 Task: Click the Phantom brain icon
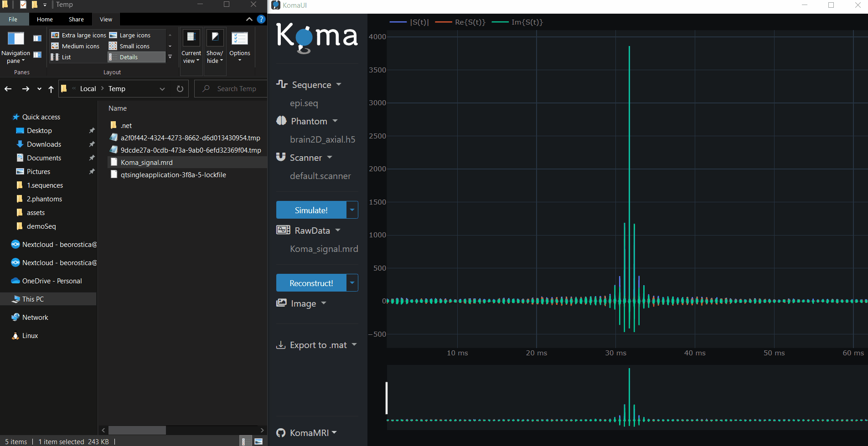click(281, 121)
